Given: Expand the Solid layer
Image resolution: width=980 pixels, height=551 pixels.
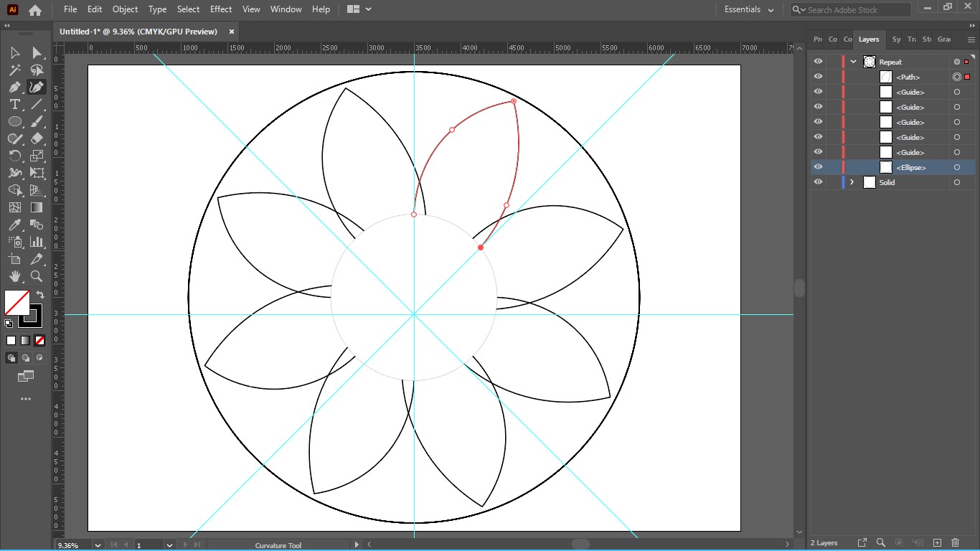Looking at the screenshot, I should (x=852, y=182).
